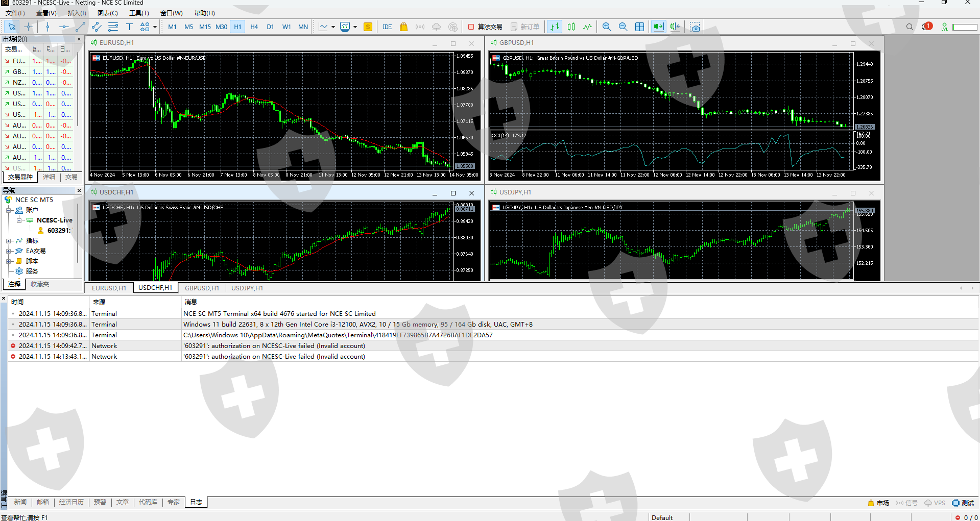Open the objects shapes dropdown arrow
The image size is (980, 521).
pyautogui.click(x=155, y=27)
